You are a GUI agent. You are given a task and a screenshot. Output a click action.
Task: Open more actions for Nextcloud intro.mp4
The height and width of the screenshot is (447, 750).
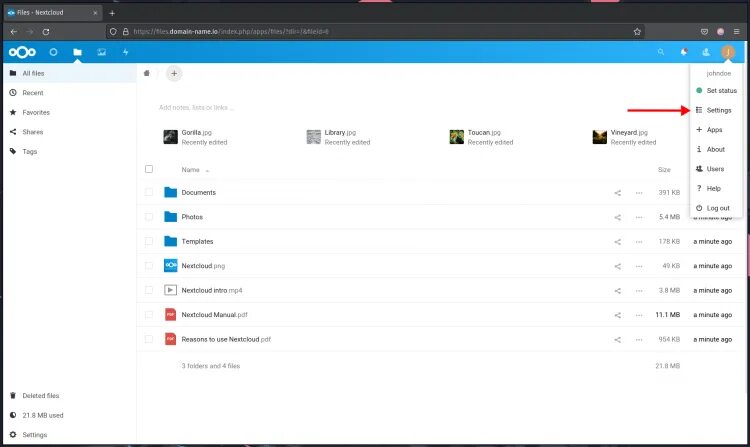(639, 290)
